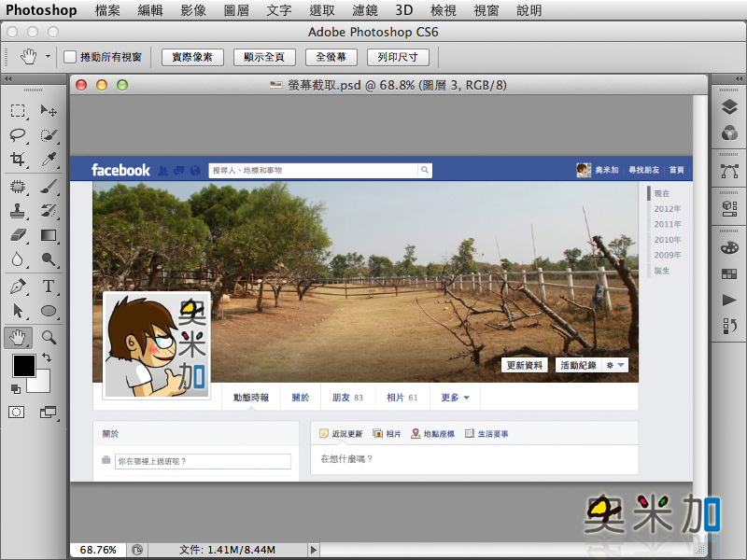
Task: Select the Horizontal Type tool
Action: click(x=49, y=287)
